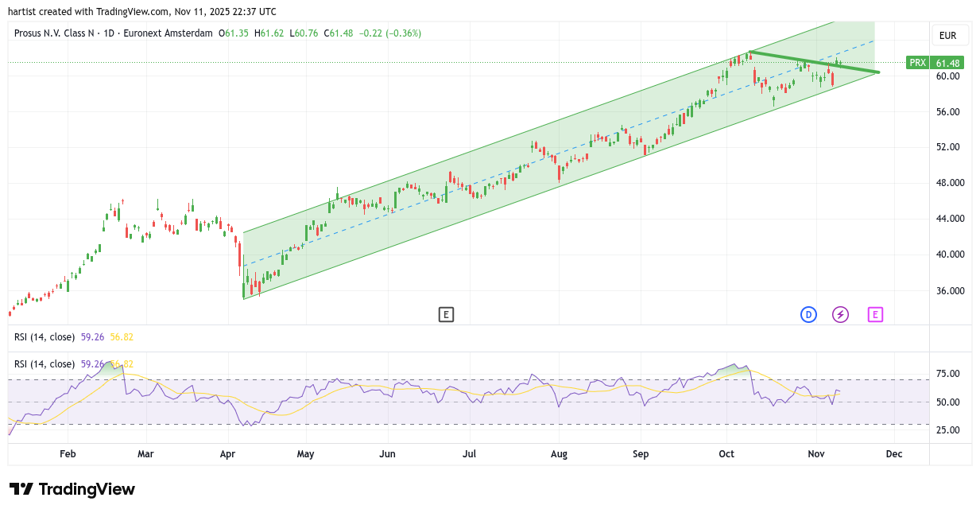Click the black earnings E marker
Viewport: 980px width, 513px height.
coord(446,314)
